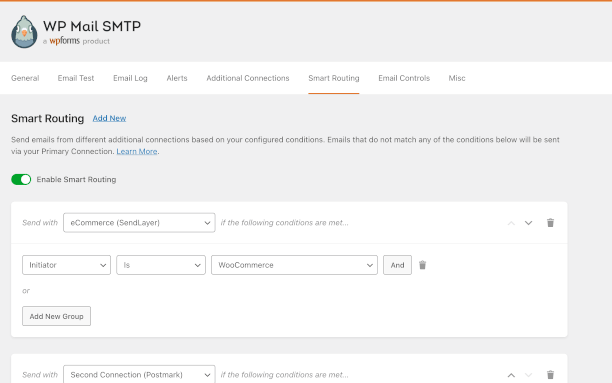Image resolution: width=612 pixels, height=383 pixels.
Task: Remove the Initiator Is WooCommerce condition
Action: pyautogui.click(x=422, y=265)
